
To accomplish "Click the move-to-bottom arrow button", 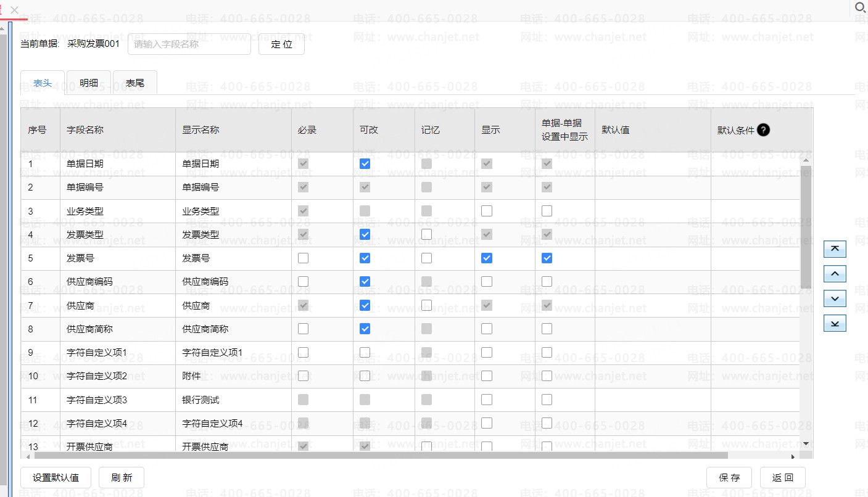I will point(835,324).
